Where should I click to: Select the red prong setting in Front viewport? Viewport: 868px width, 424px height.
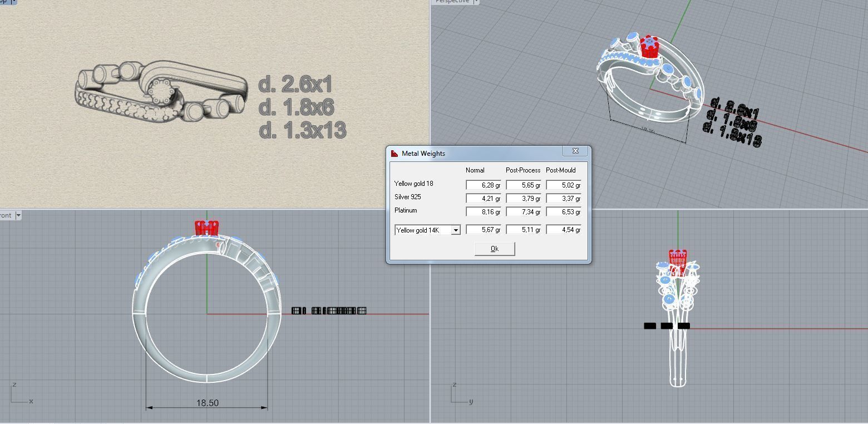click(x=207, y=227)
